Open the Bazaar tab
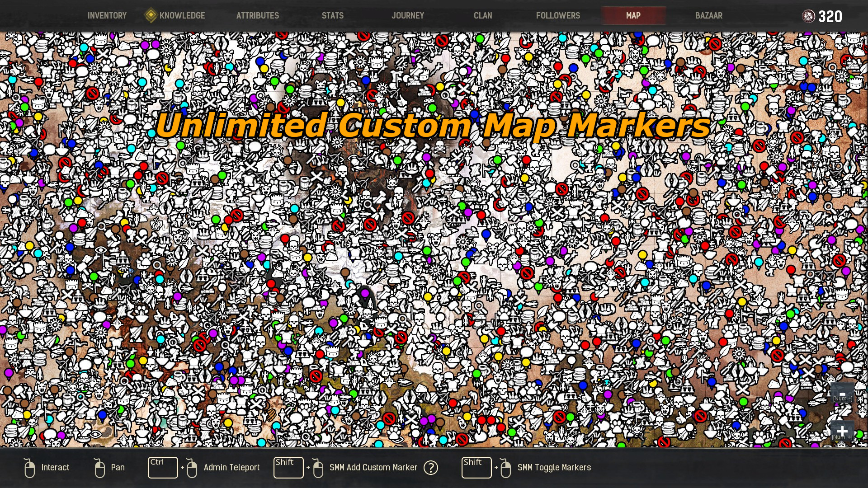Viewport: 868px width, 488px height. click(x=709, y=16)
